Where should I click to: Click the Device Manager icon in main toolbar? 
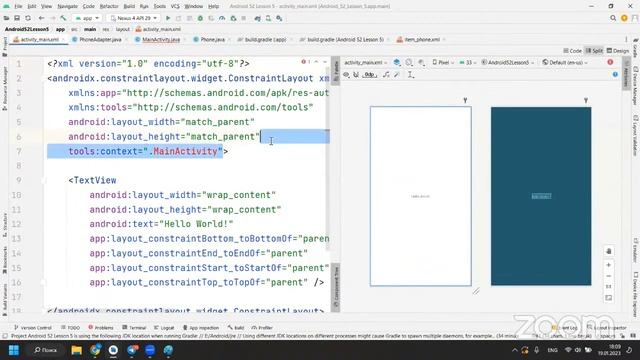[268, 18]
